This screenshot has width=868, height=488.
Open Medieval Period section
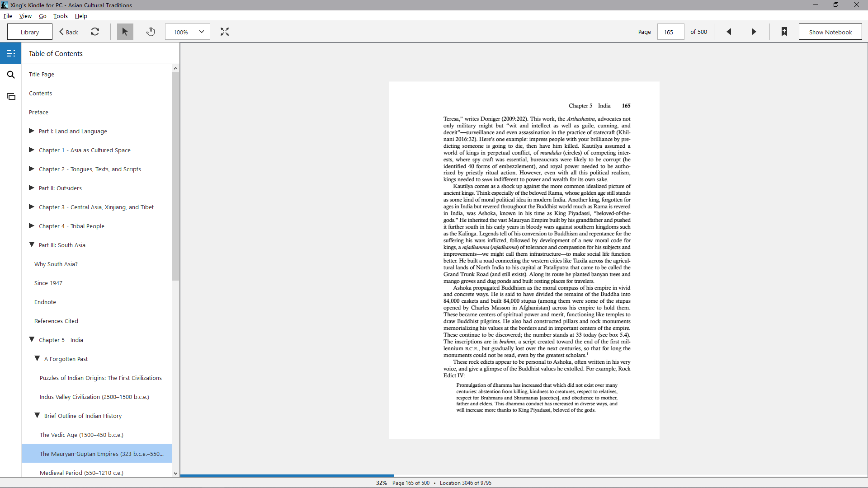81,473
